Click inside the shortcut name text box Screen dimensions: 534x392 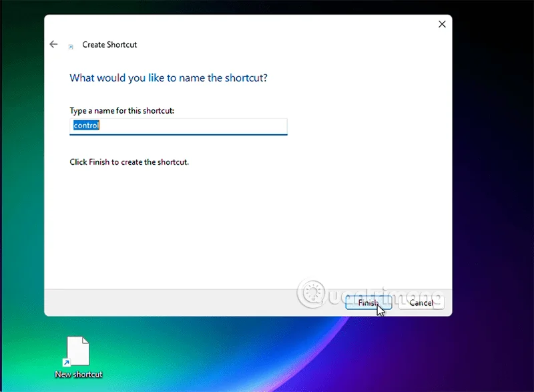pyautogui.click(x=178, y=126)
